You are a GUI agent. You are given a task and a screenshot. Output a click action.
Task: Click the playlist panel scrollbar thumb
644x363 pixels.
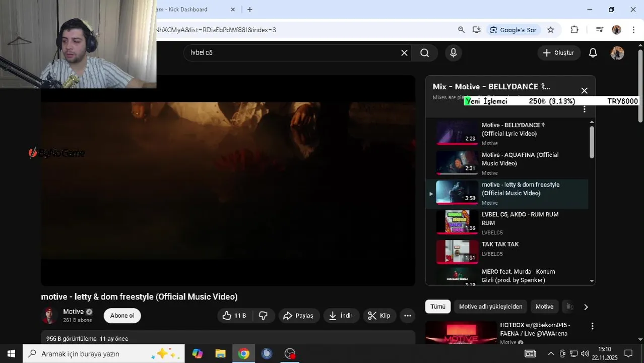(592, 142)
